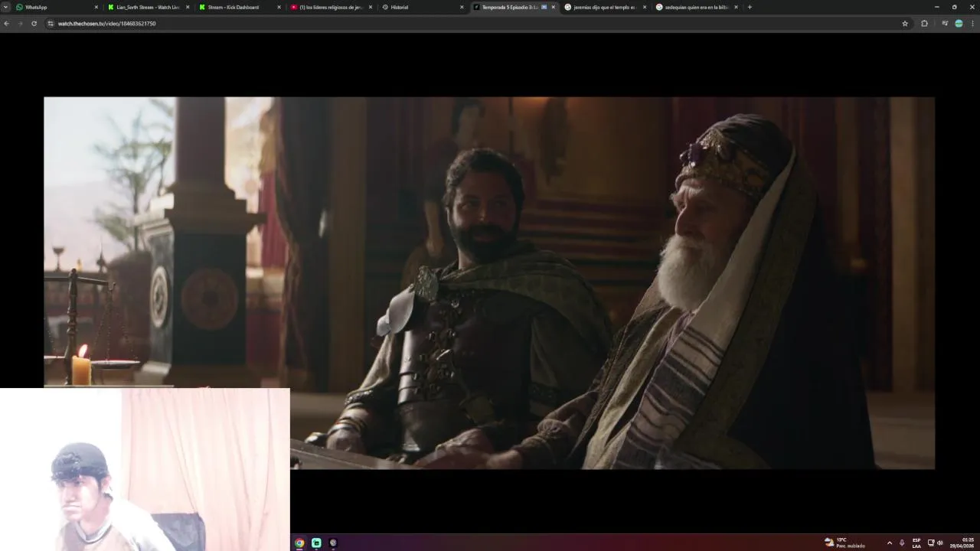Click the video player to toggle playback

489,282
